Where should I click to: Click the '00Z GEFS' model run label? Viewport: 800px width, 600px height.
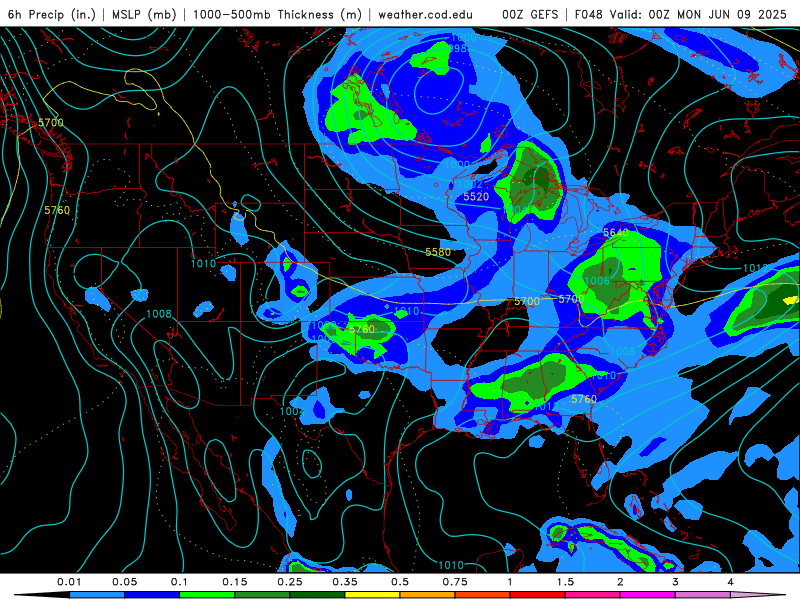[x=530, y=14]
